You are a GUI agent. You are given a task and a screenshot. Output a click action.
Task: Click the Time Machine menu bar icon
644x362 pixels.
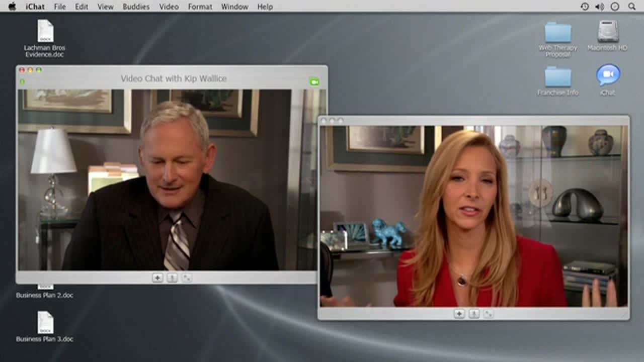[585, 7]
